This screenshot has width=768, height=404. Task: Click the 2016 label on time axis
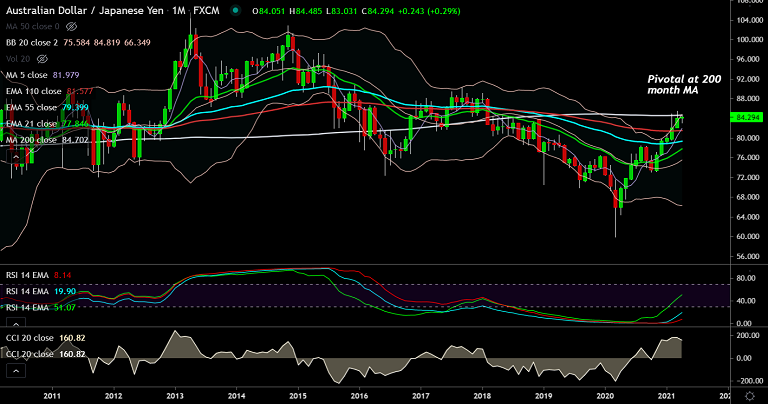[x=359, y=396]
